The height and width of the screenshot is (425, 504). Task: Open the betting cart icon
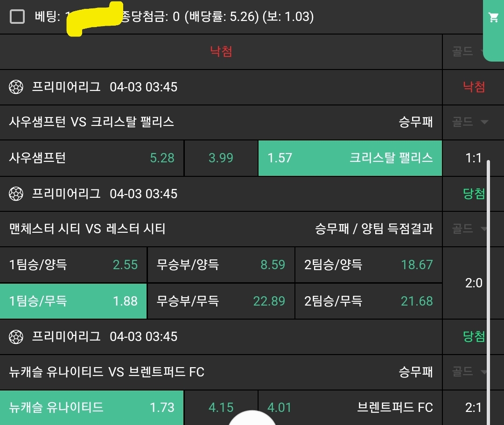point(493,17)
